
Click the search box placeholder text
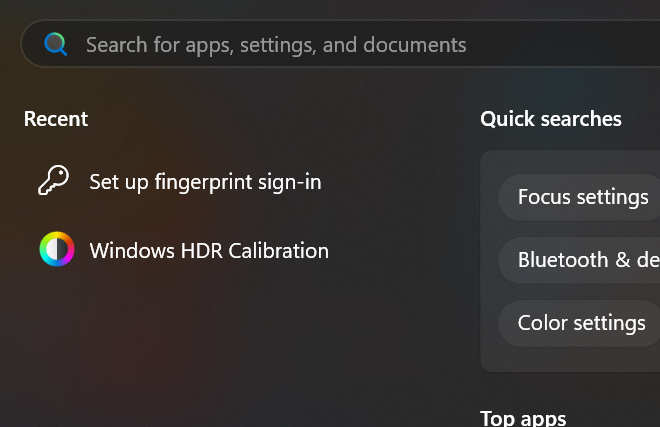tap(276, 45)
